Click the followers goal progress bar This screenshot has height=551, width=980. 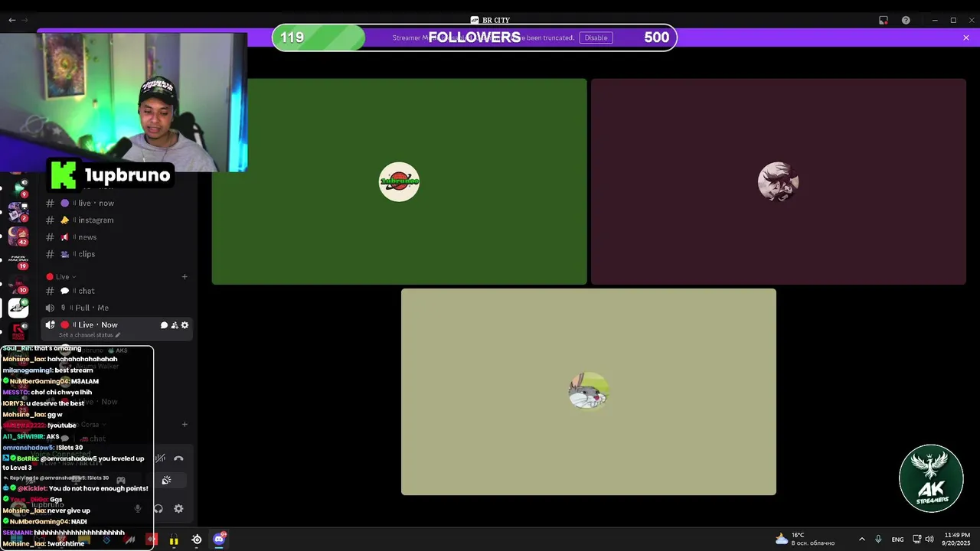474,37
